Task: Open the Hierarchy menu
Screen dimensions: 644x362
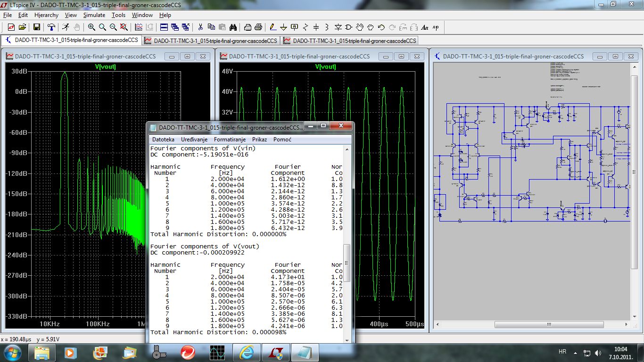Action: coord(46,15)
